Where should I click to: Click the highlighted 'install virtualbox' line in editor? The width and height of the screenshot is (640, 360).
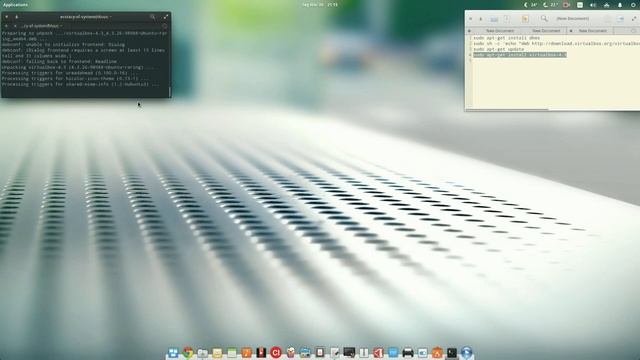(x=520, y=55)
